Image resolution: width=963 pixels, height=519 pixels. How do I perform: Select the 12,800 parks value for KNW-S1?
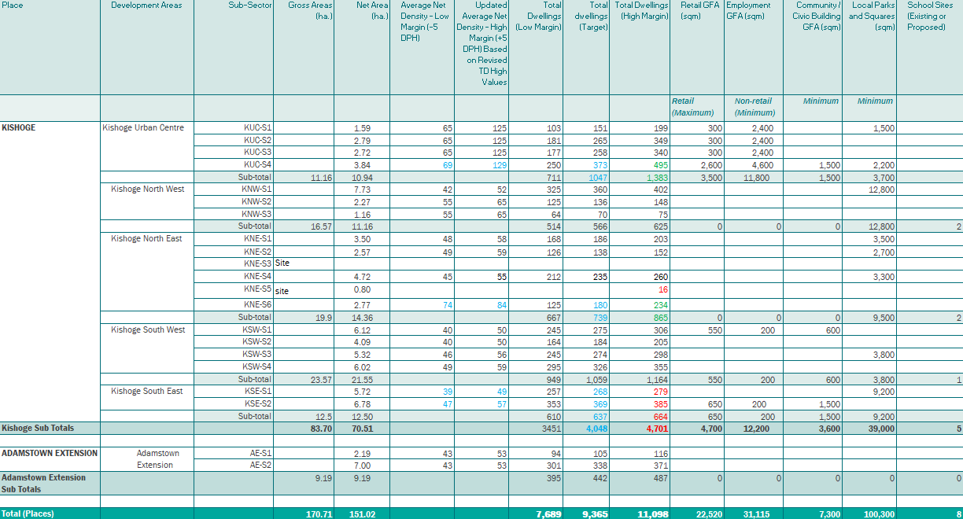tap(881, 190)
